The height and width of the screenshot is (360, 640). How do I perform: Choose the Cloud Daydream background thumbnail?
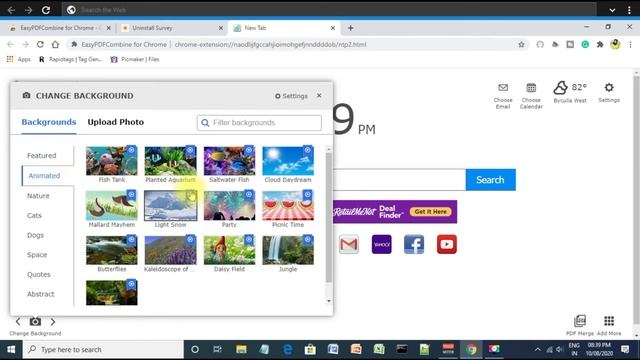tap(288, 160)
